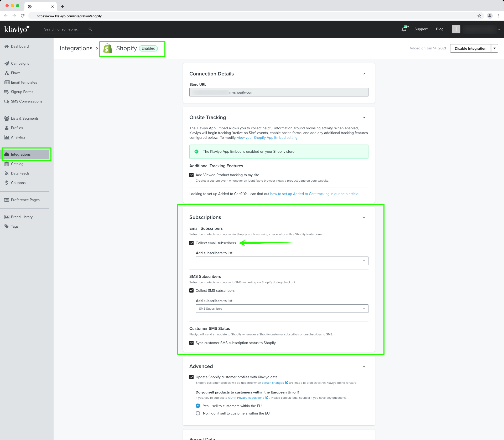
Task: Click the Campaigns paper plane icon
Action: click(x=7, y=63)
